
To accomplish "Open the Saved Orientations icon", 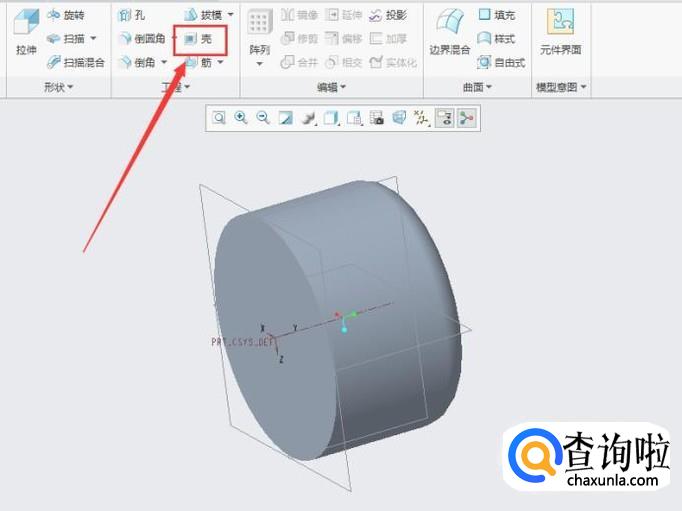I will pos(354,118).
